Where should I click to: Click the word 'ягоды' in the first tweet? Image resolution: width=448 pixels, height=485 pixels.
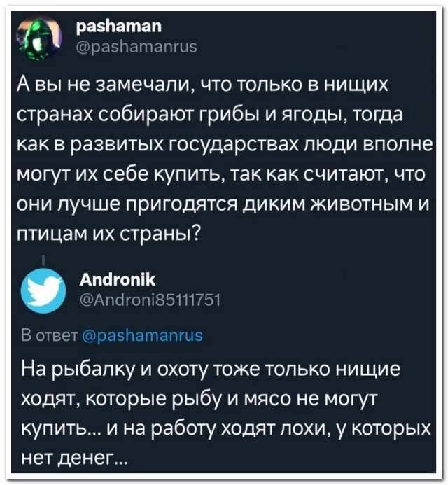point(275,114)
